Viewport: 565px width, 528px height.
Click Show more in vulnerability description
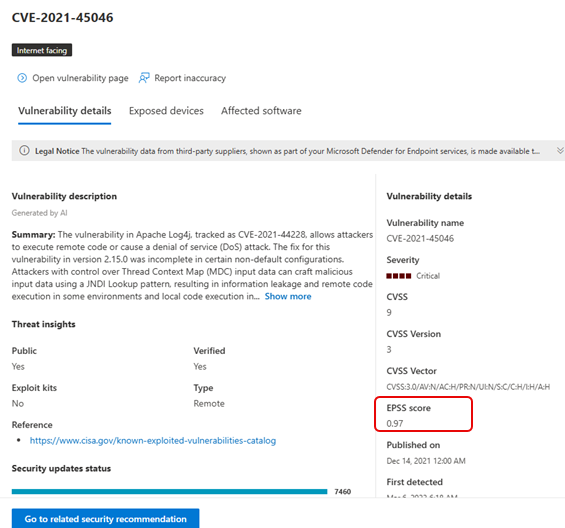point(288,296)
